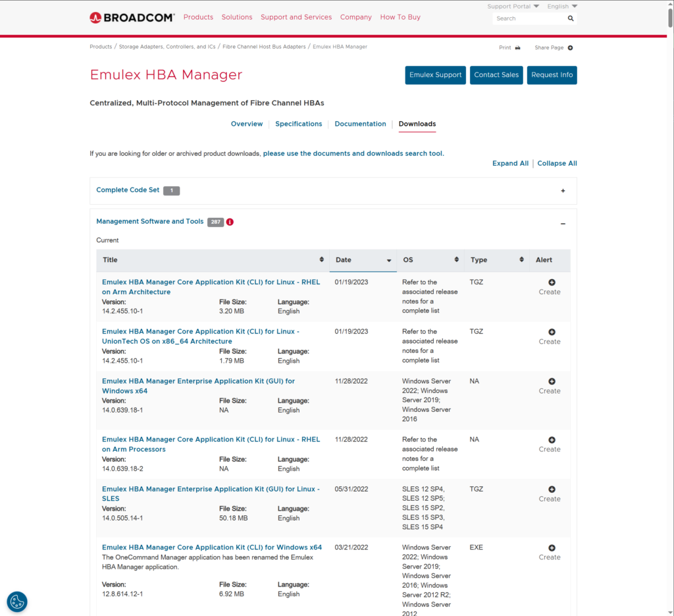
Task: Sort the table by Date column
Action: (x=363, y=260)
